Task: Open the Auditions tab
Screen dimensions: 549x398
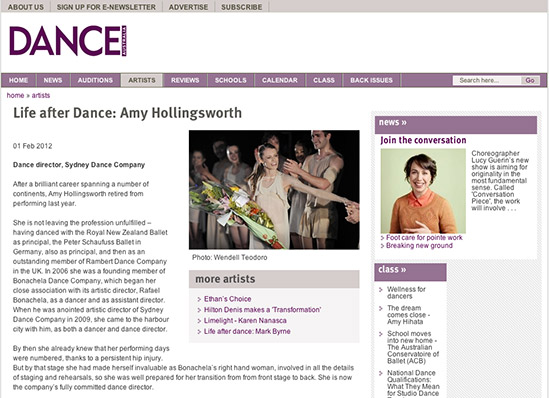Action: tap(95, 80)
